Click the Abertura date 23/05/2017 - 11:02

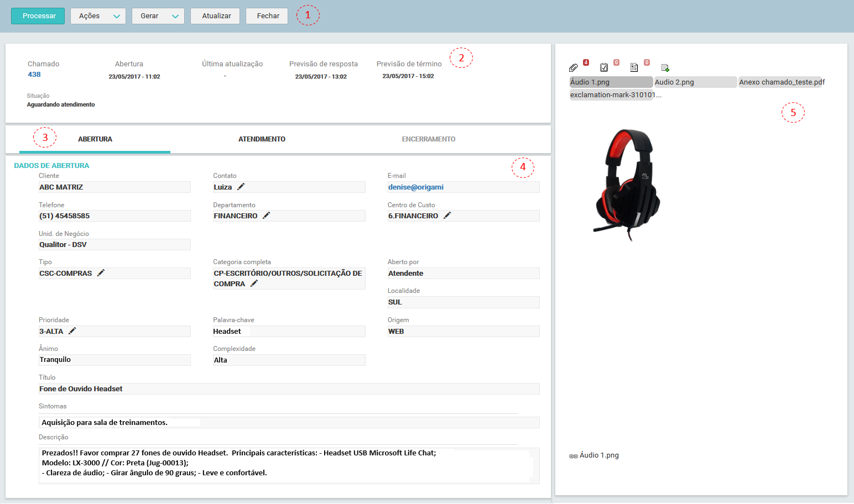tap(134, 77)
